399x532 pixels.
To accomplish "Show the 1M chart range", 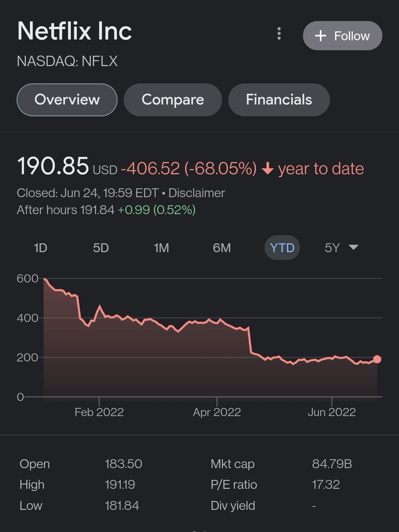I will (x=161, y=248).
